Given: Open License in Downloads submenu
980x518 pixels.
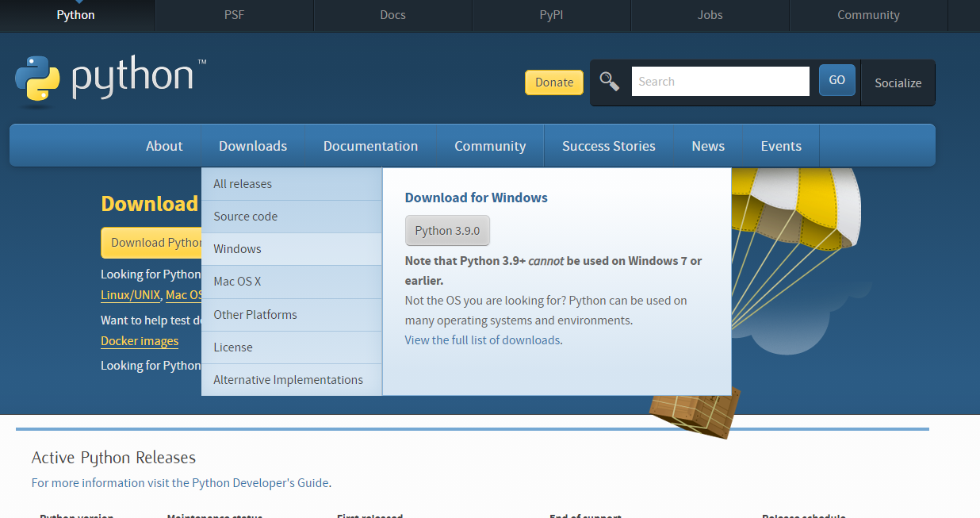Looking at the screenshot, I should [x=292, y=347].
